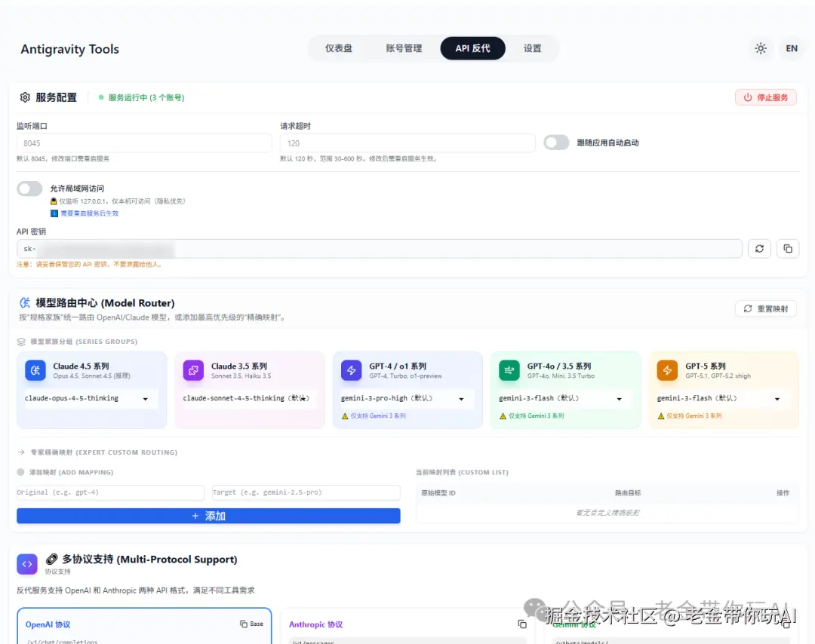The width and height of the screenshot is (815, 644).
Task: Click the Claude 4.5 系列 blue card icon
Action: pos(35,370)
